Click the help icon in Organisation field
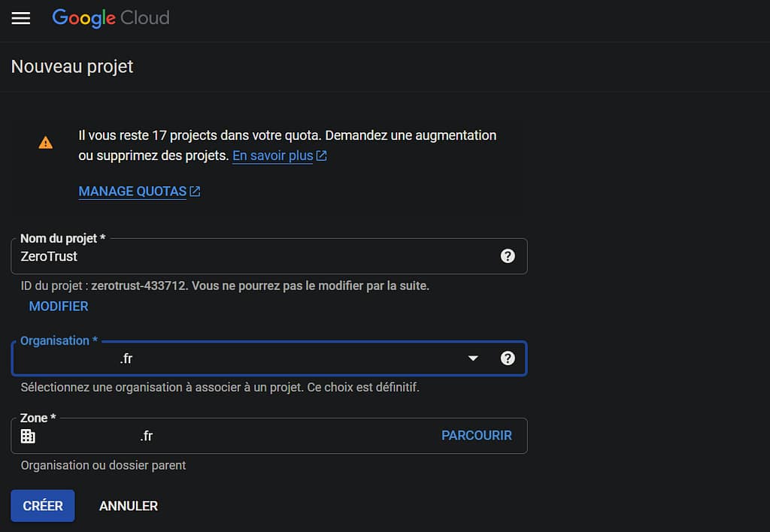Image resolution: width=770 pixels, height=532 pixels. 508,358
